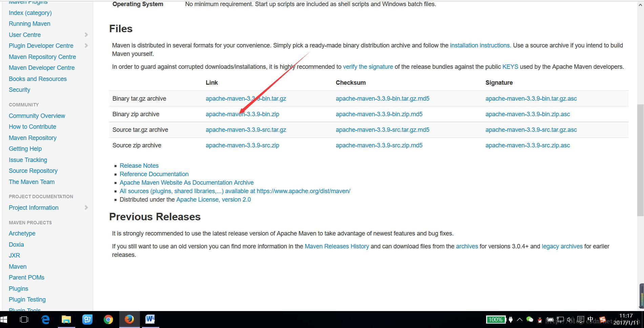644x328 pixels.
Task: Open the Maven Releases History link
Action: click(x=337, y=246)
